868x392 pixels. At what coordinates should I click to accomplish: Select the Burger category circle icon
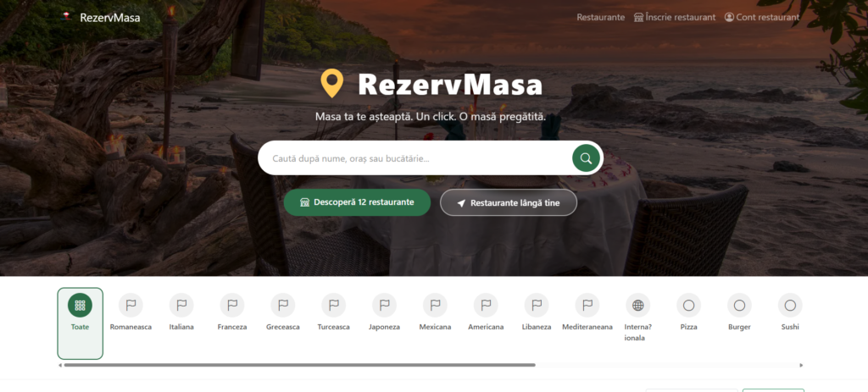(x=739, y=305)
